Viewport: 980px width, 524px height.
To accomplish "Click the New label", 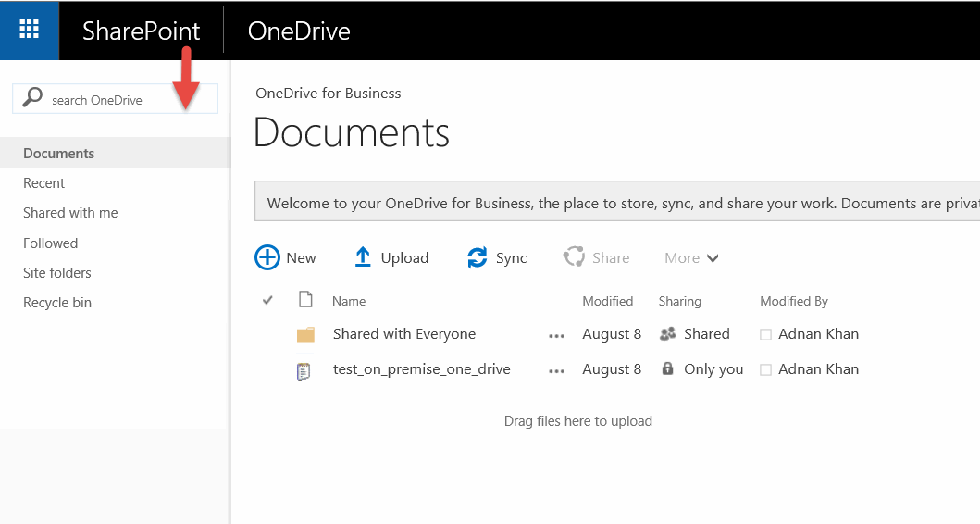I will tap(302, 257).
